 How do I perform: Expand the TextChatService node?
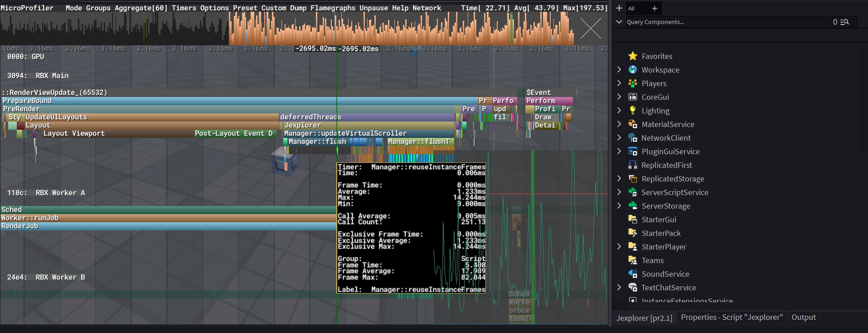coord(619,288)
